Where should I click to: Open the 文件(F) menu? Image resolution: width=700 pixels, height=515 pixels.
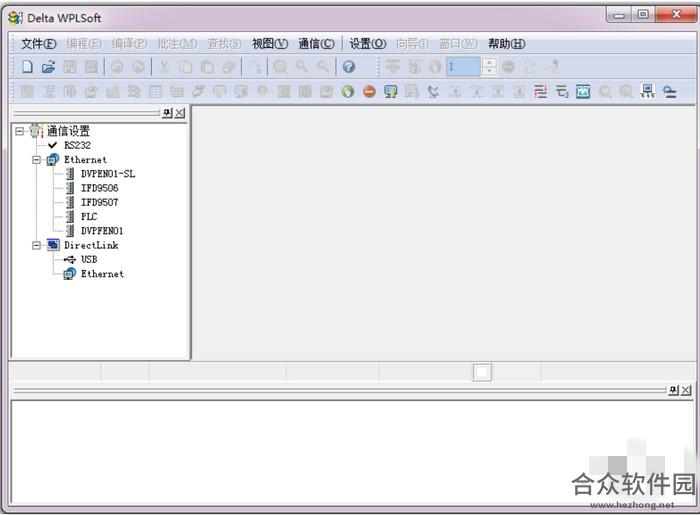pos(39,44)
